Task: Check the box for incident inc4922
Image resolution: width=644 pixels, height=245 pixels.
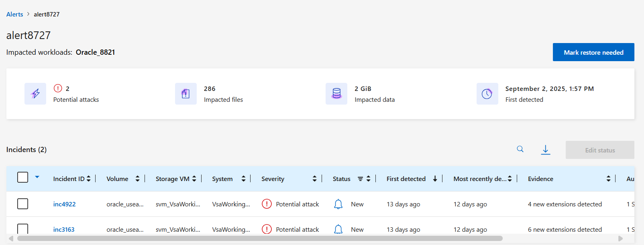Action: [x=23, y=204]
